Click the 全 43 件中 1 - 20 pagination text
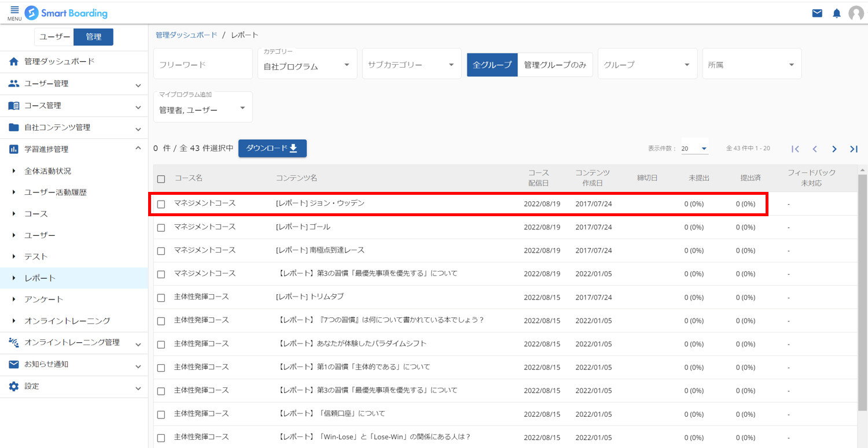The width and height of the screenshot is (868, 448). [x=748, y=149]
